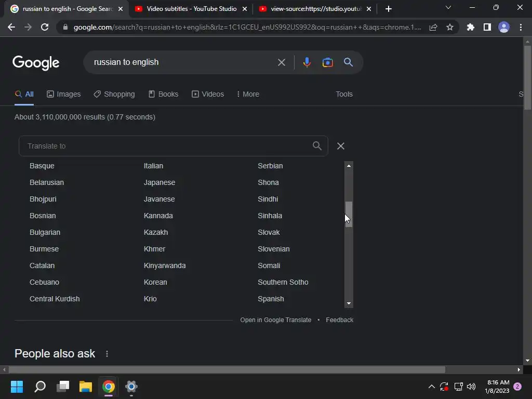Select Bulgarian from the language list

click(45, 232)
